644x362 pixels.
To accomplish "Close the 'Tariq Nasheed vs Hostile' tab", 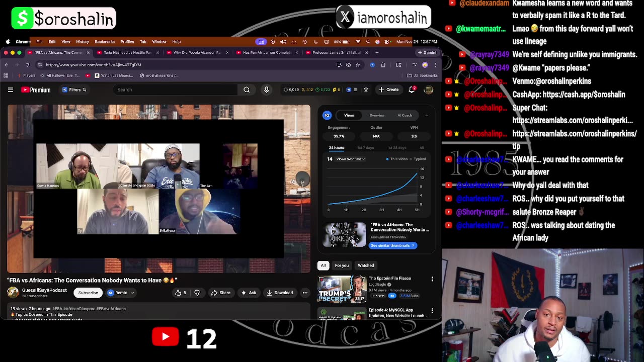I will pyautogui.click(x=157, y=52).
